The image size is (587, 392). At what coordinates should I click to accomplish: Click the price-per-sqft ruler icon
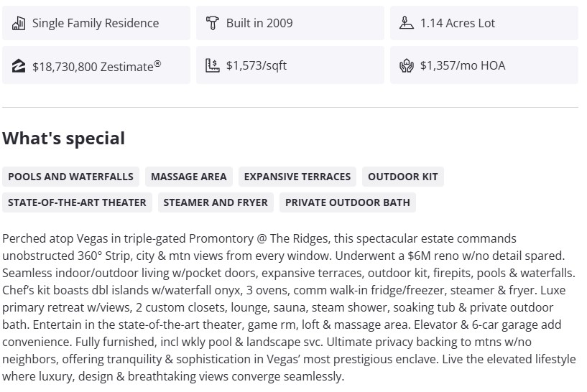tap(212, 65)
